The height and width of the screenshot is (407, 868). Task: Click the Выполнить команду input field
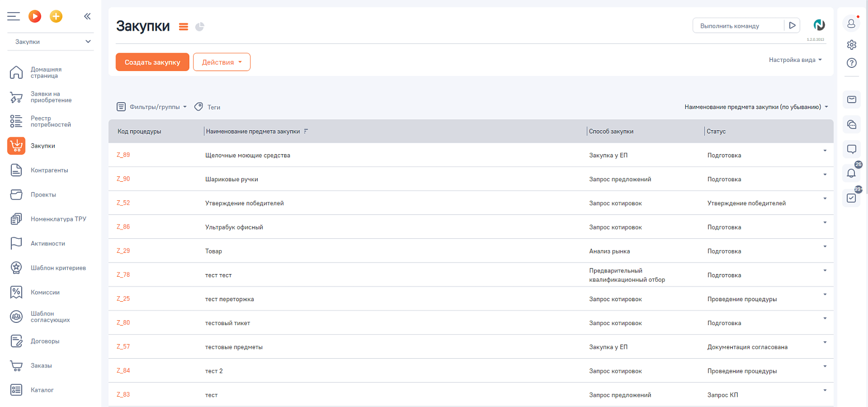[738, 26]
